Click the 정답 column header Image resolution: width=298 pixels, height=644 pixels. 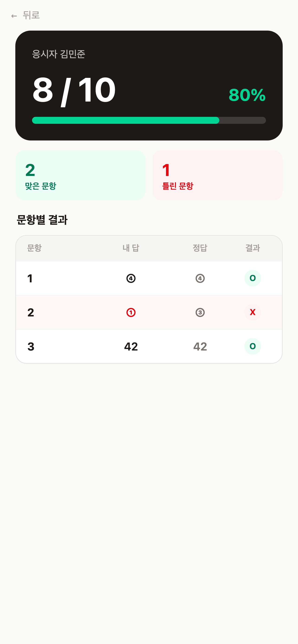[x=200, y=248]
